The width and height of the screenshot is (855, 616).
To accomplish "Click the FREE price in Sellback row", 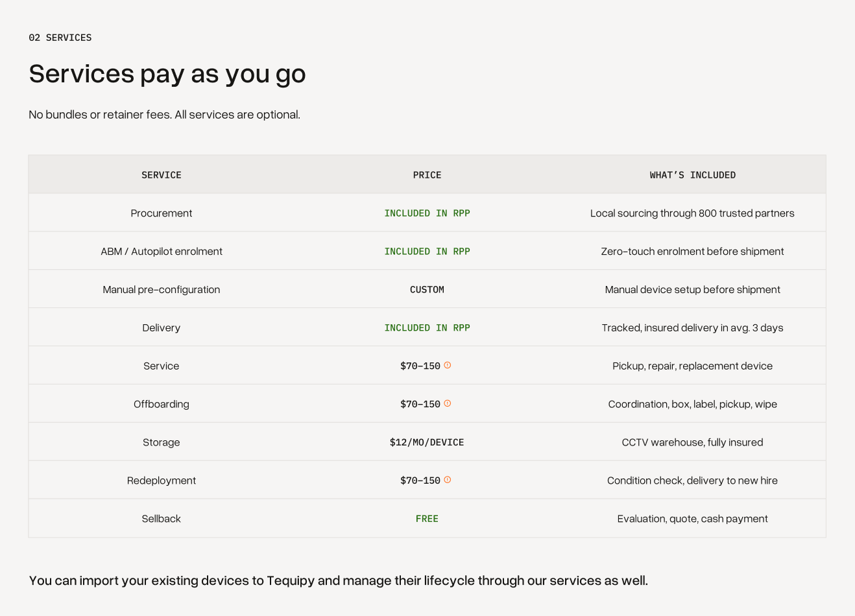I will [427, 519].
